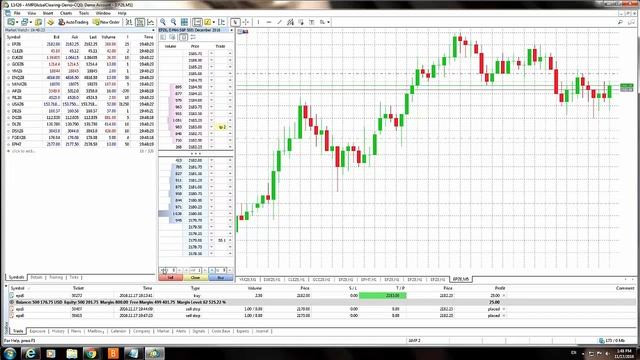640x360 pixels.
Task: Open the New Chart dropdown arrow
Action: point(17,22)
